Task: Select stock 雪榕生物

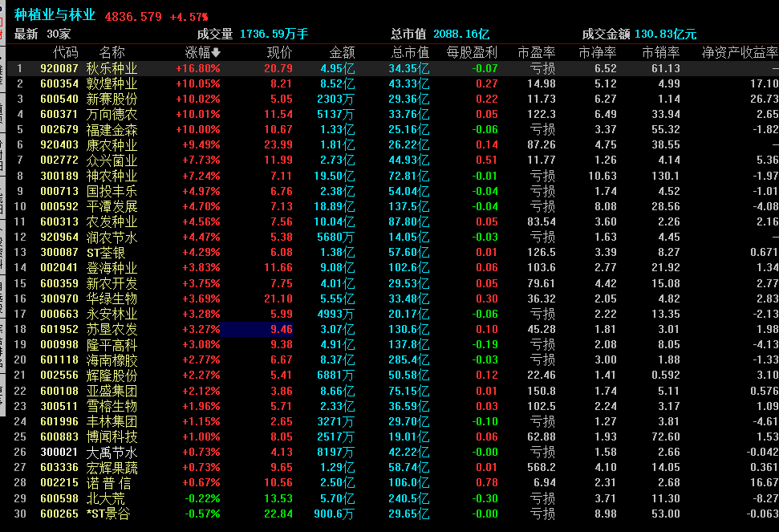Action: click(112, 406)
